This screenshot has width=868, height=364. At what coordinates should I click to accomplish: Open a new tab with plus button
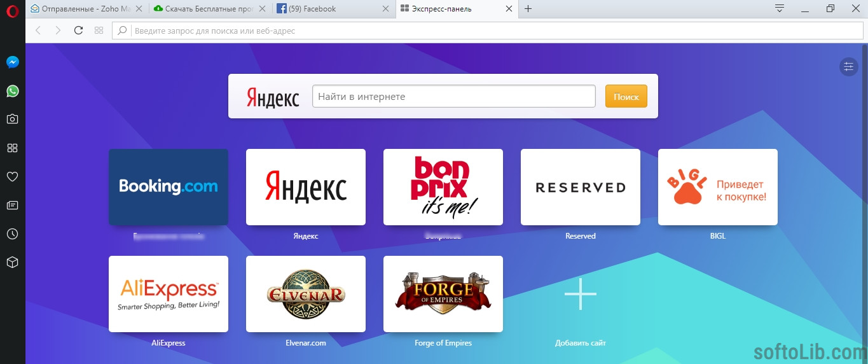click(x=528, y=9)
